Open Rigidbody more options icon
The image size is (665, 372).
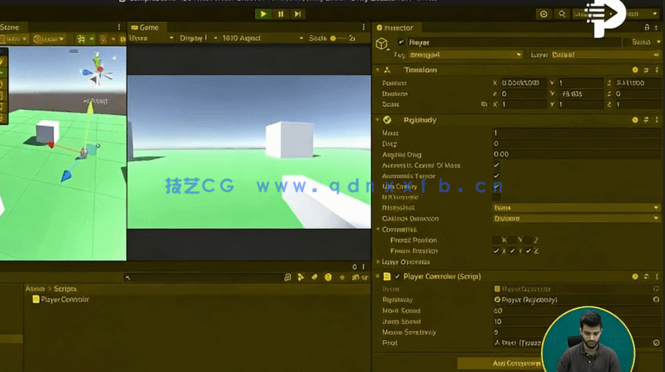click(657, 120)
